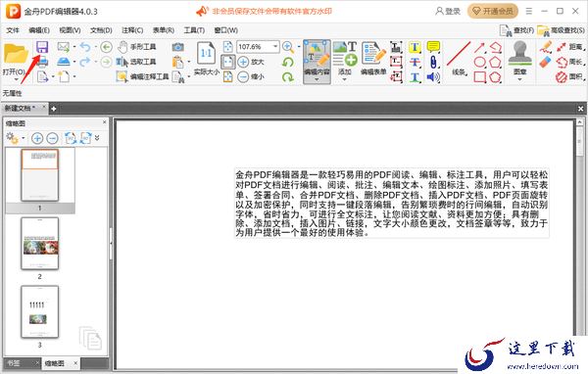Click the yellow highlight text T icon
This screenshot has width=588, height=374.
click(415, 47)
